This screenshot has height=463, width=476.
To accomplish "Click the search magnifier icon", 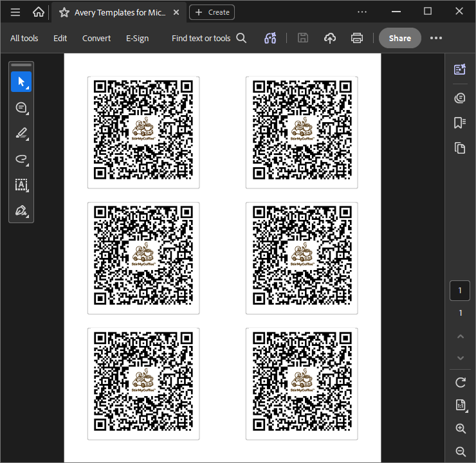I will tap(241, 38).
